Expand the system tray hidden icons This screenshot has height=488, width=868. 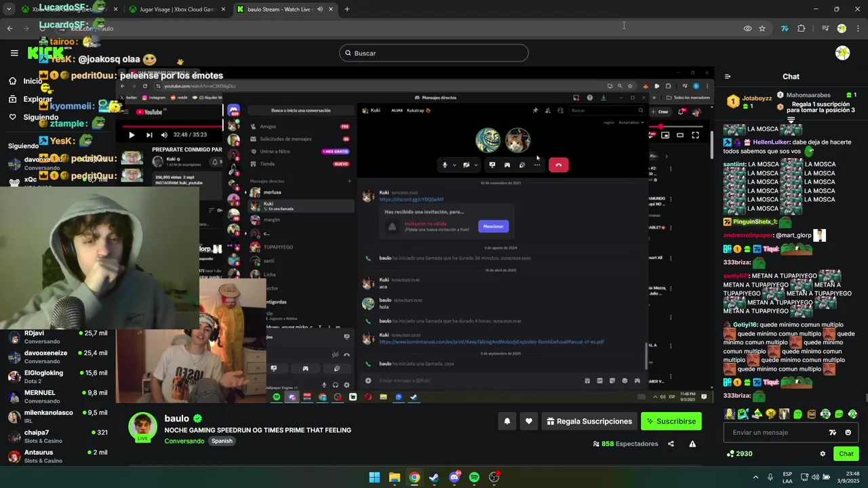pyautogui.click(x=755, y=477)
